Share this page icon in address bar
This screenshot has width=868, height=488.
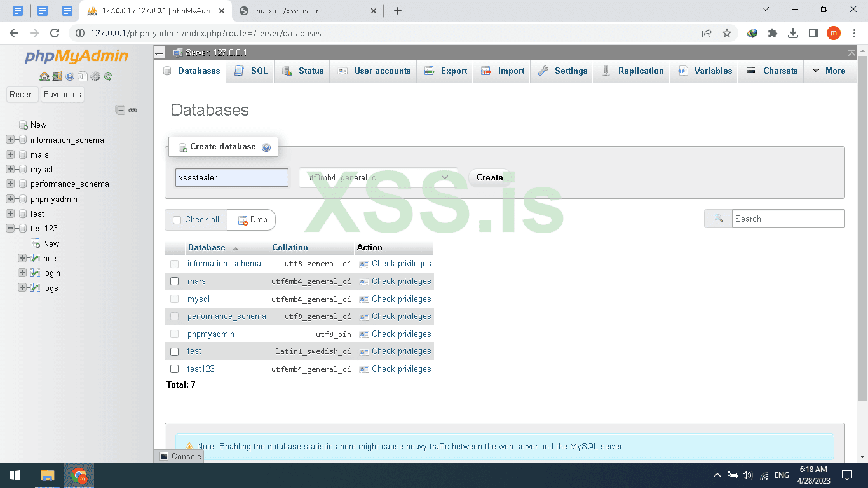(x=707, y=33)
